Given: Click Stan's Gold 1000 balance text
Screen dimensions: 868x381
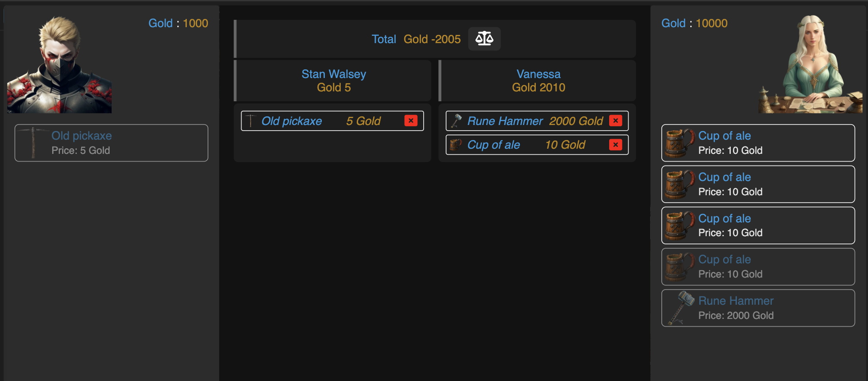Looking at the screenshot, I should [x=178, y=23].
